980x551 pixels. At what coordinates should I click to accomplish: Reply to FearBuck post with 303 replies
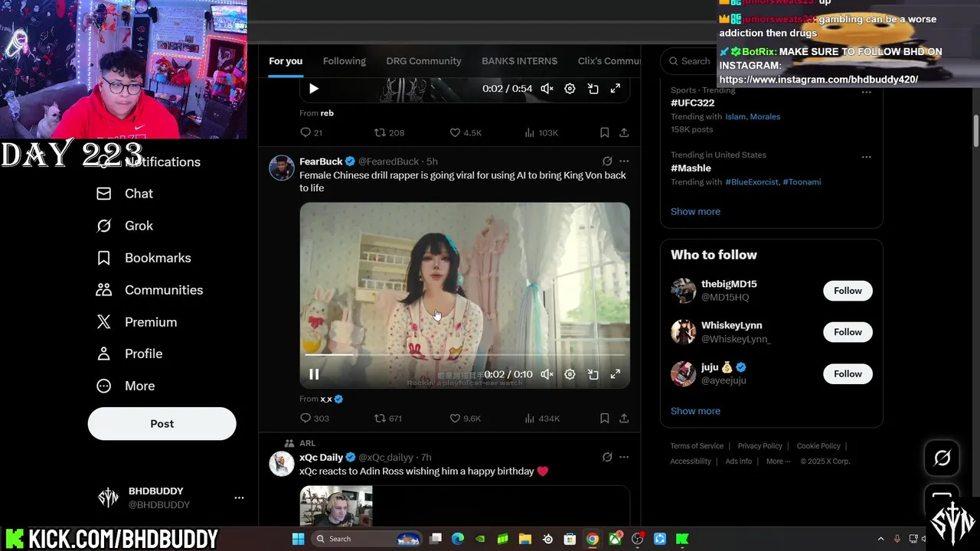(315, 418)
